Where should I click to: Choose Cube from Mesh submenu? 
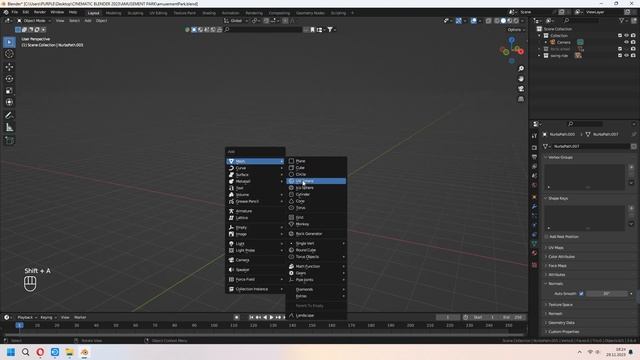(316, 167)
